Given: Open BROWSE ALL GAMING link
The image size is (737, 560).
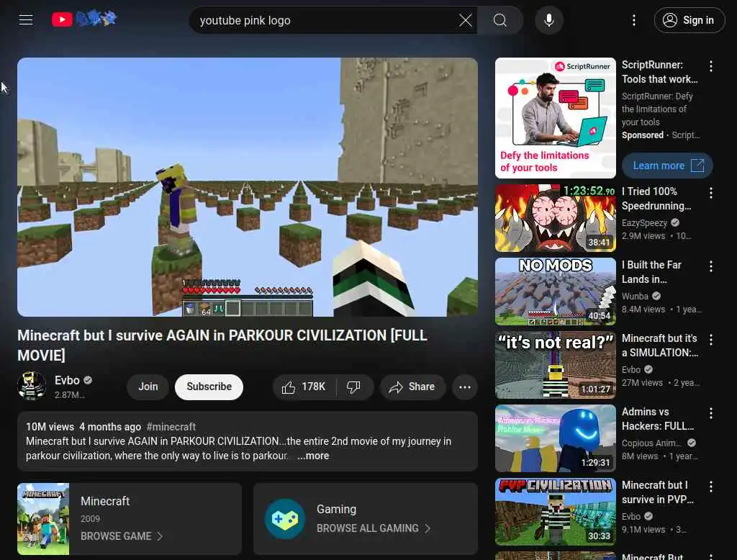Looking at the screenshot, I should 368,528.
